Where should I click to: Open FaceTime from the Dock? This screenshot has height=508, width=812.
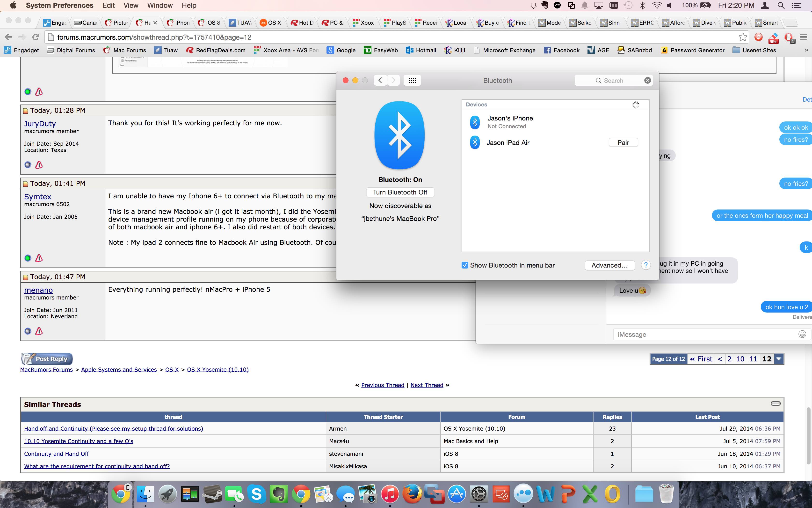click(x=234, y=494)
